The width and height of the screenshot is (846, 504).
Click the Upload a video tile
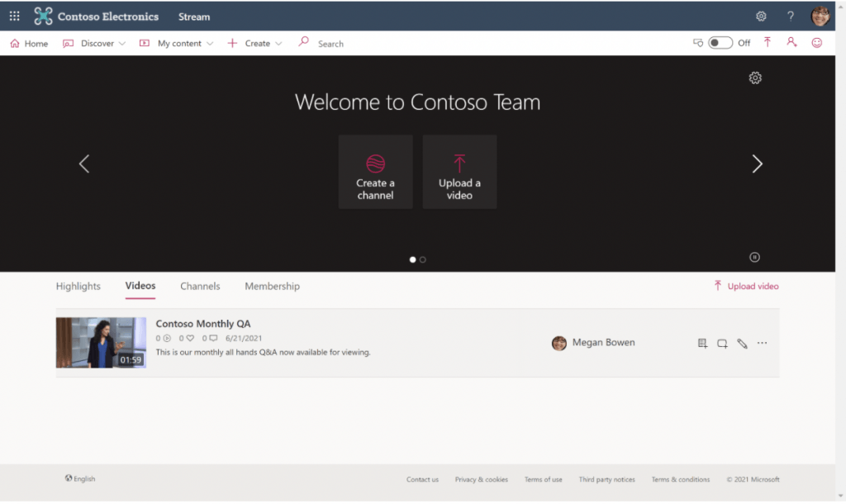pos(459,172)
